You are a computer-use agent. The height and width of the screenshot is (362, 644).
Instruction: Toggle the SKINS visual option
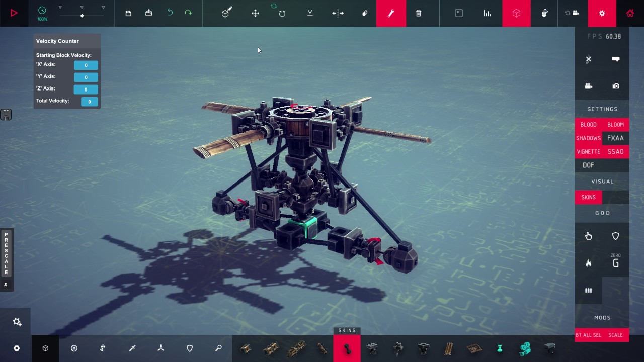[588, 197]
